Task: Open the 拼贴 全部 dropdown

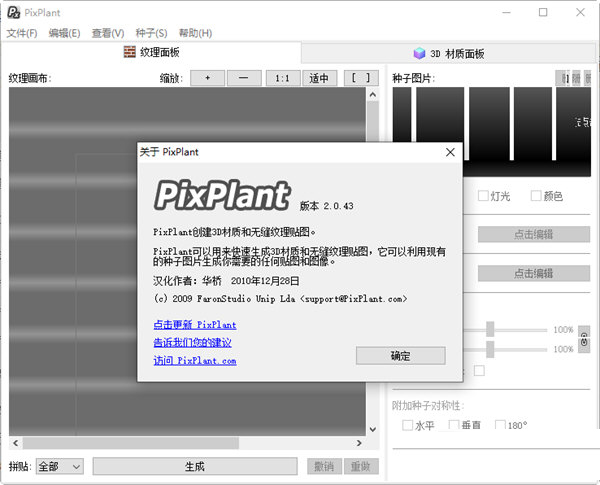Action: [60, 466]
